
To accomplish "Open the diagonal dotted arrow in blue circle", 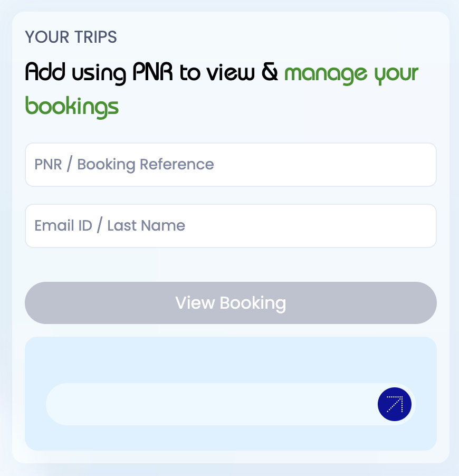I will 394,404.
